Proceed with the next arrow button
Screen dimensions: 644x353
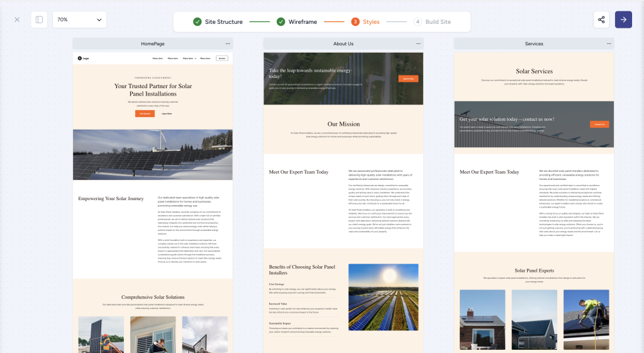(623, 20)
